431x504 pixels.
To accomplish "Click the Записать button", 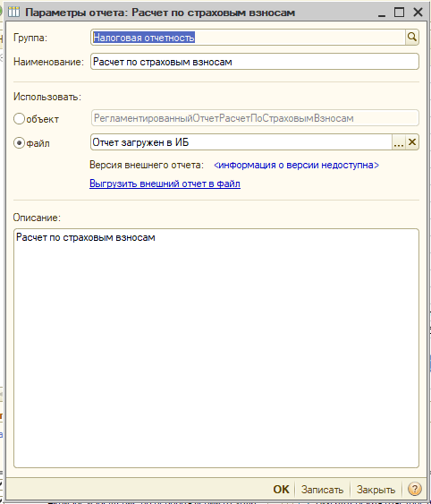I will tap(322, 490).
